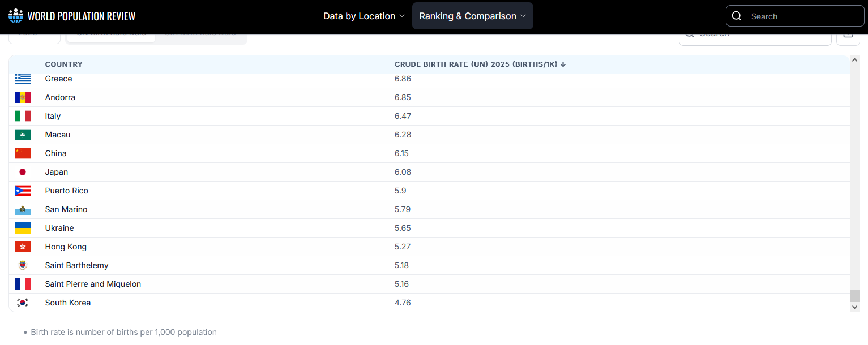Image resolution: width=868 pixels, height=345 pixels.
Task: Click the Saint Pierre and Miquelon flag
Action: 23,284
